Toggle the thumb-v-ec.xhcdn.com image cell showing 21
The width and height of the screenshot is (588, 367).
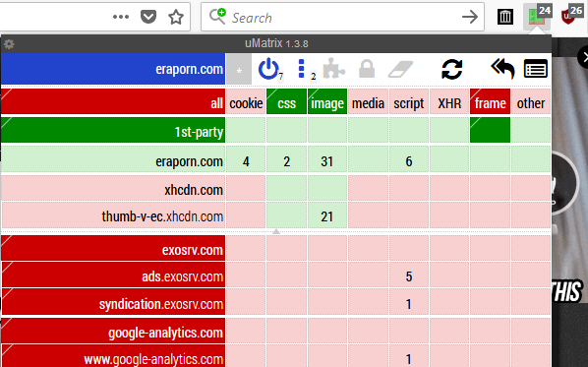327,215
